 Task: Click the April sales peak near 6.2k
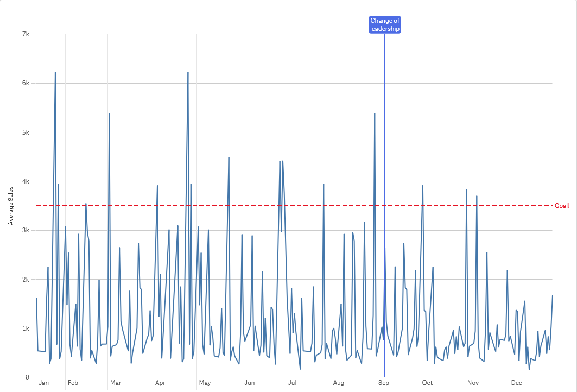[x=188, y=71]
